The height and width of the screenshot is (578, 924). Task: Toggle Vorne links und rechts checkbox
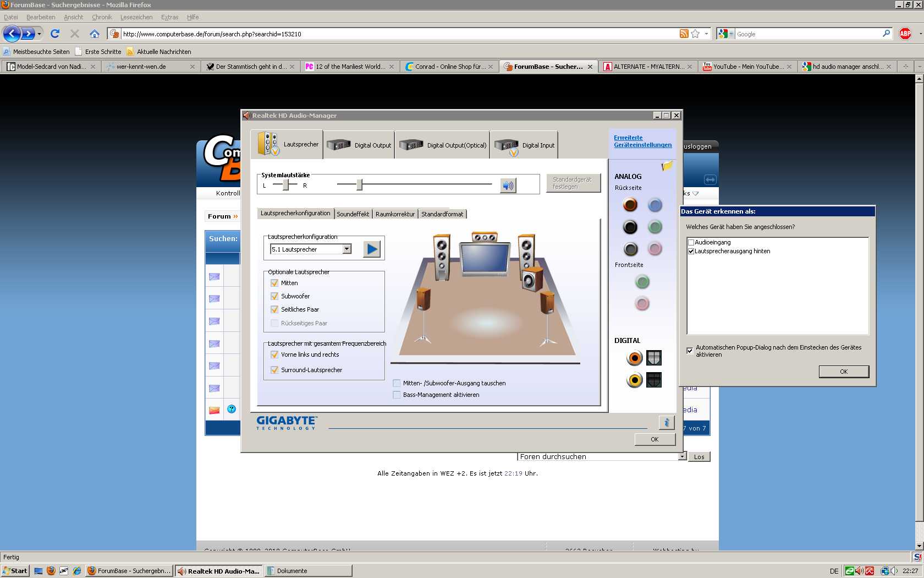pyautogui.click(x=274, y=355)
